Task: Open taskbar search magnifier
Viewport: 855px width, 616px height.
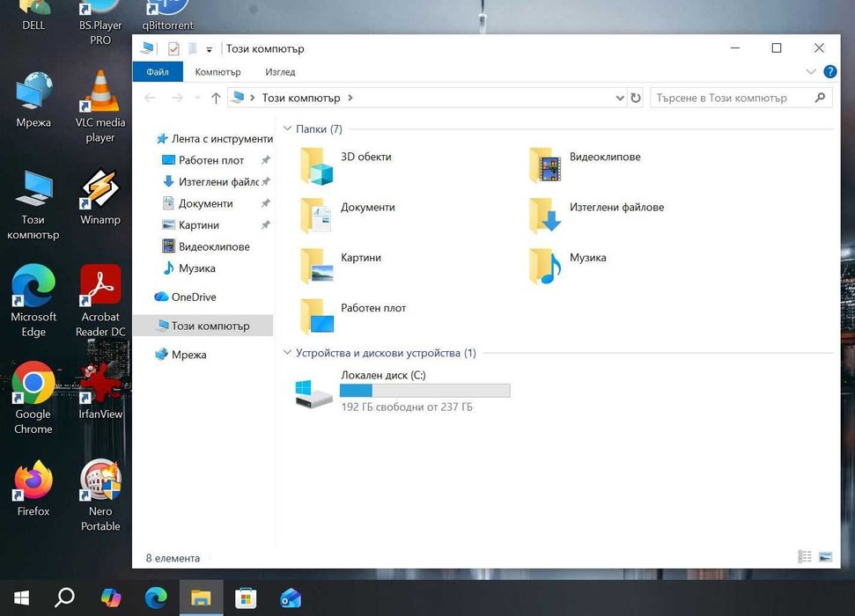Action: tap(65, 598)
